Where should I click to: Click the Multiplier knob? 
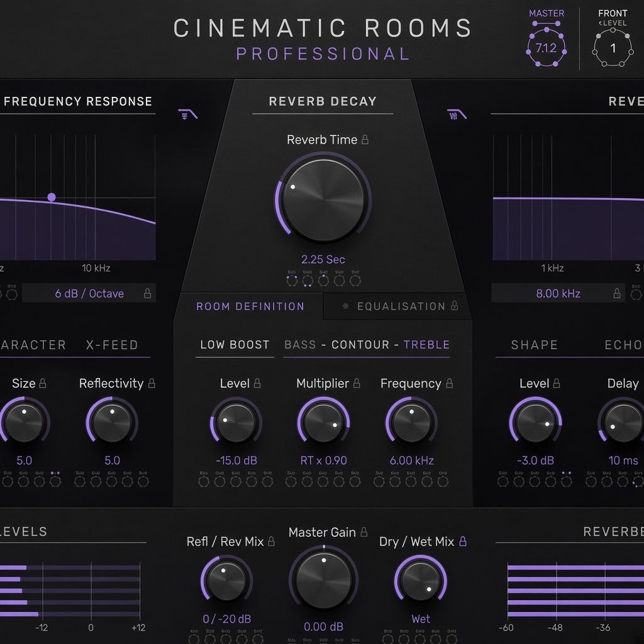pos(323,423)
